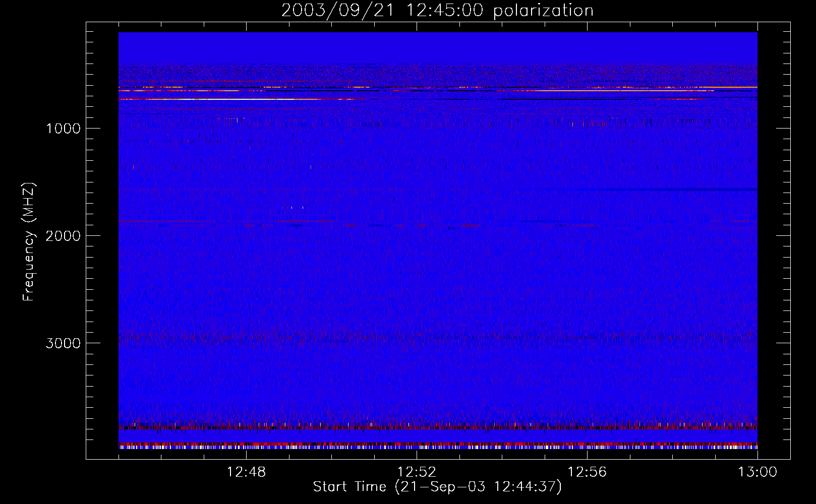Click the 12:48 time tick label
This screenshot has height=504, width=816.
click(246, 472)
